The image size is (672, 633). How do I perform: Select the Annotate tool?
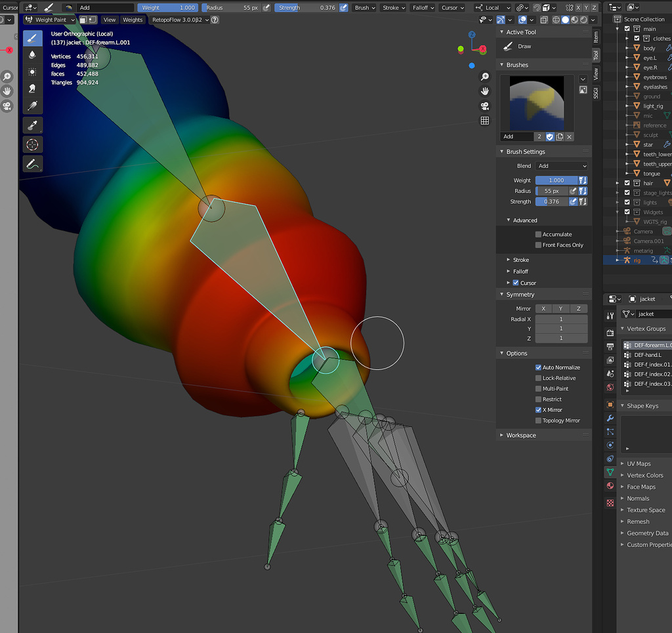[x=33, y=164]
